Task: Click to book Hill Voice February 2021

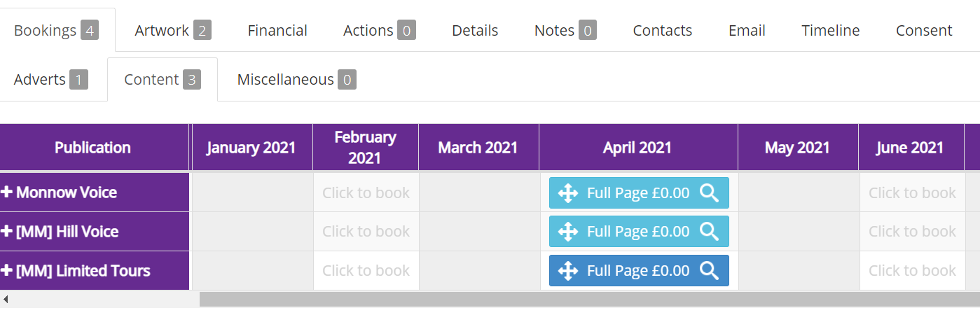Action: [x=366, y=232]
